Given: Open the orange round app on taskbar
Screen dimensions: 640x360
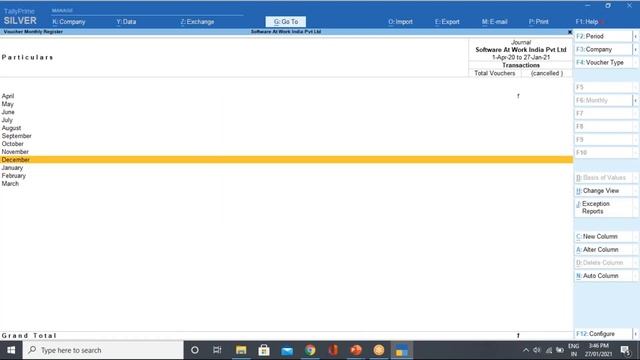Looking at the screenshot, I should click(379, 350).
